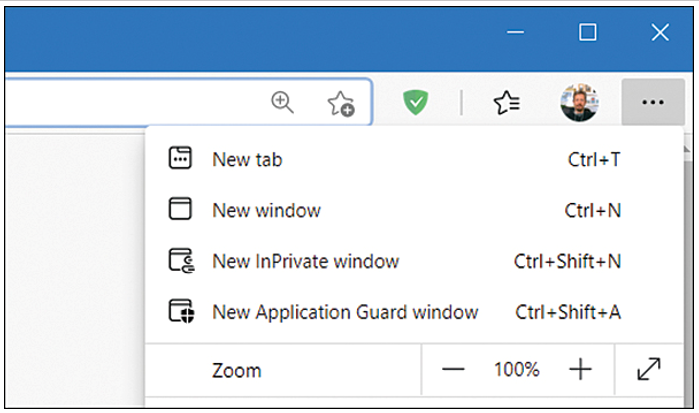
Task: Click the 100% zoom level value
Action: click(517, 370)
